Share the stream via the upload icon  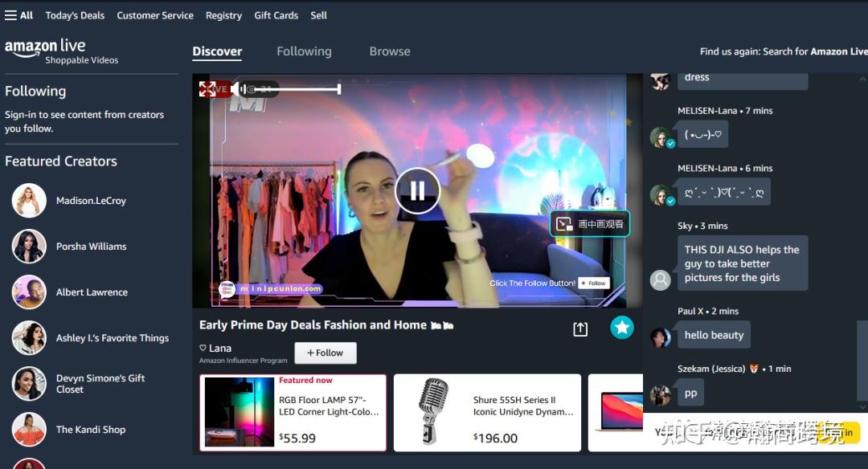[x=580, y=328]
